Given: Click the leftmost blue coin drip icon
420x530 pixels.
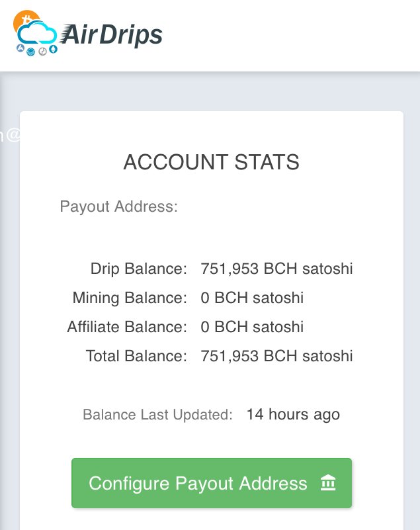Looking at the screenshot, I should 21,48.
